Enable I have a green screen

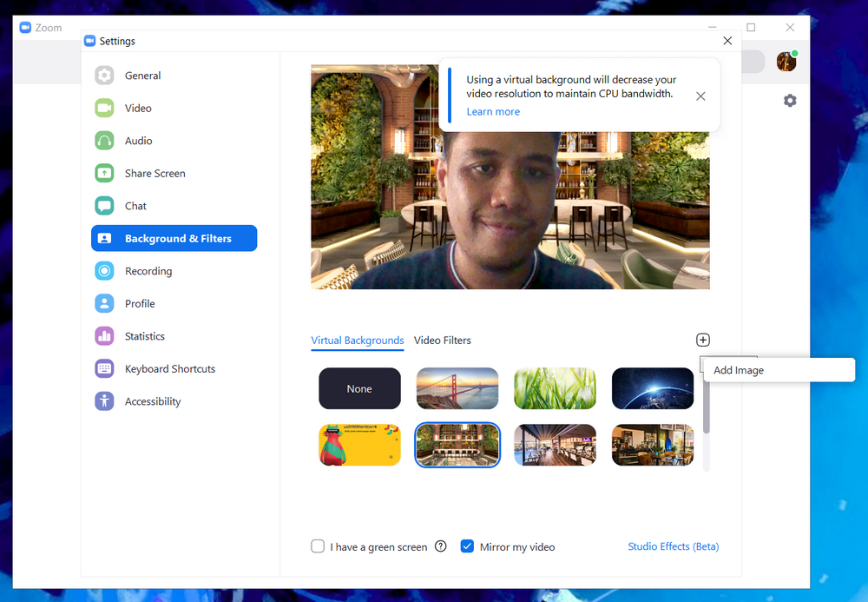[318, 546]
